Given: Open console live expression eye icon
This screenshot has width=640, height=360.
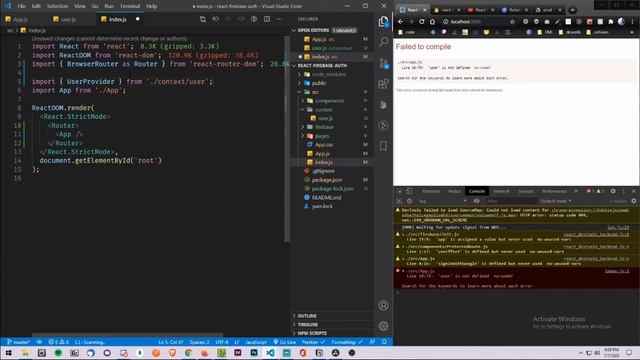Looking at the screenshot, I should coord(476,201).
